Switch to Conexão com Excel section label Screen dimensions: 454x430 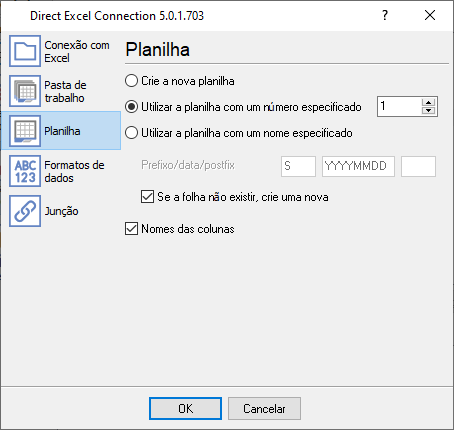click(77, 51)
